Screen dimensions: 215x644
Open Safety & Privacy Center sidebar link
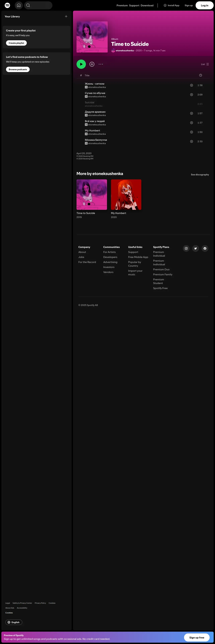(x=22, y=603)
